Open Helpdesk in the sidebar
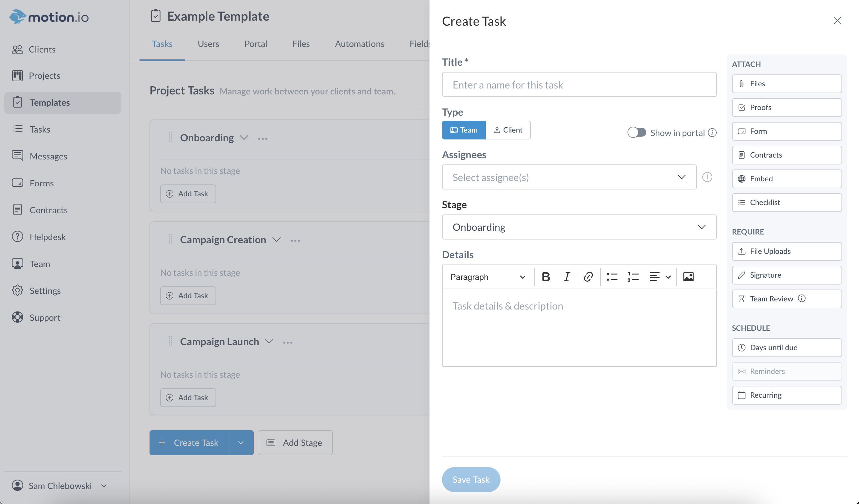This screenshot has height=504, width=859. (47, 236)
